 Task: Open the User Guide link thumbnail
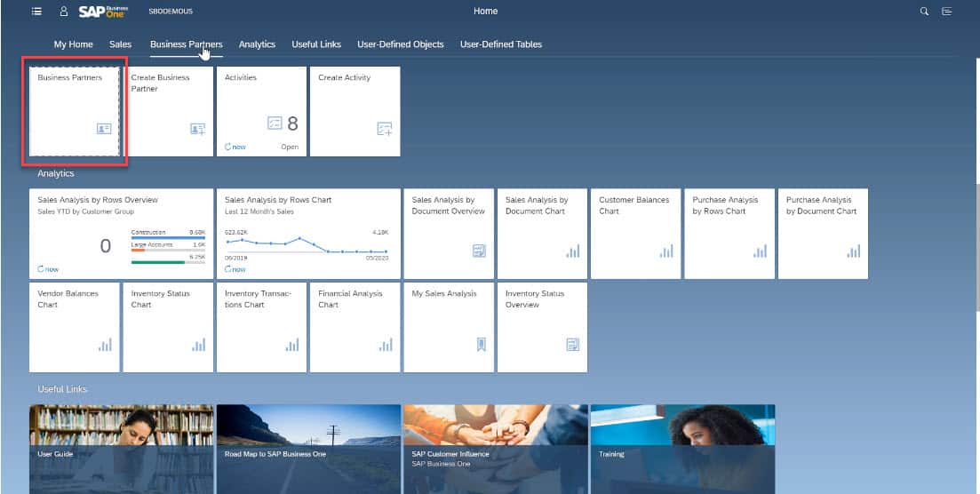[122, 449]
